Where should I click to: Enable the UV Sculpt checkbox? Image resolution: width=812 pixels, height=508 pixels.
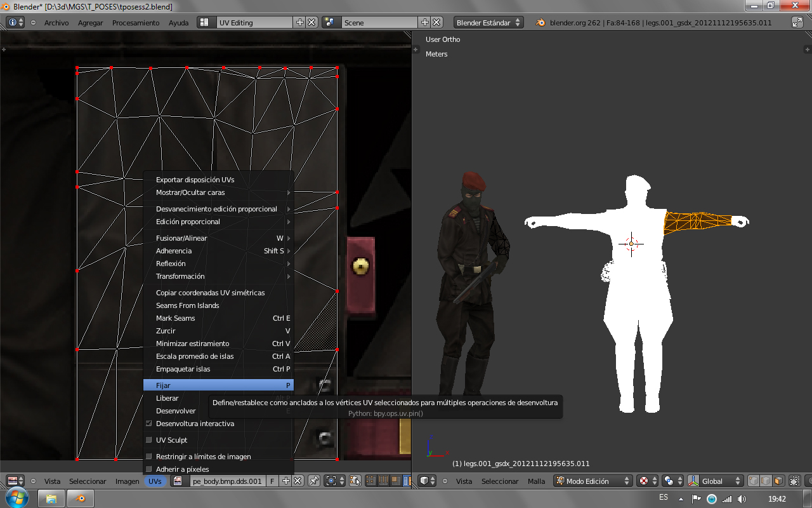tap(149, 440)
